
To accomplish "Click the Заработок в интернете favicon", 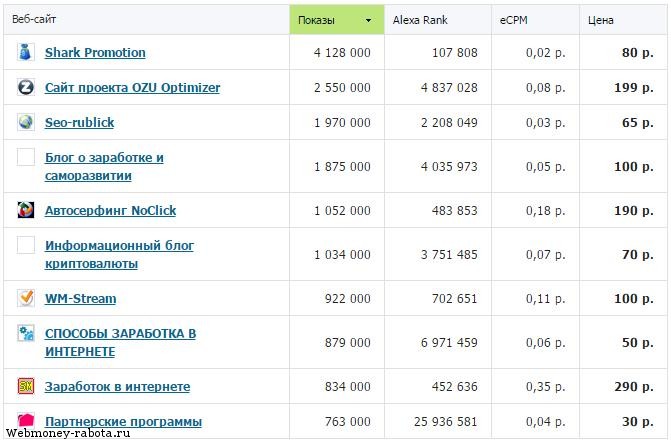I will pyautogui.click(x=26, y=386).
